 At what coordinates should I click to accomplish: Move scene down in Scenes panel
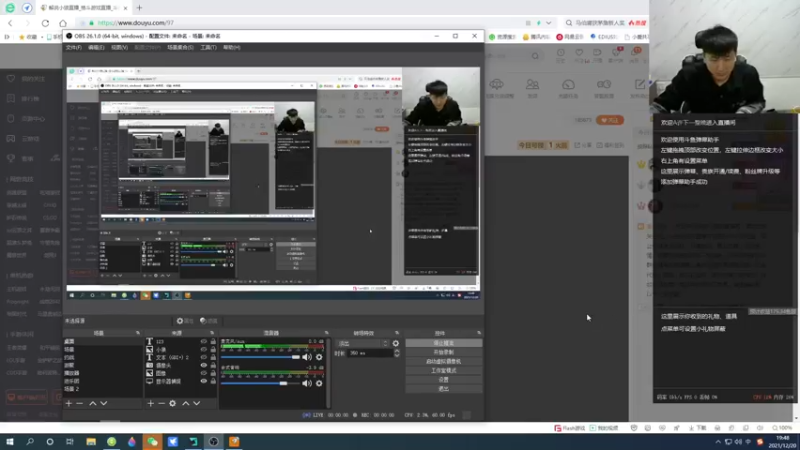tap(104, 404)
